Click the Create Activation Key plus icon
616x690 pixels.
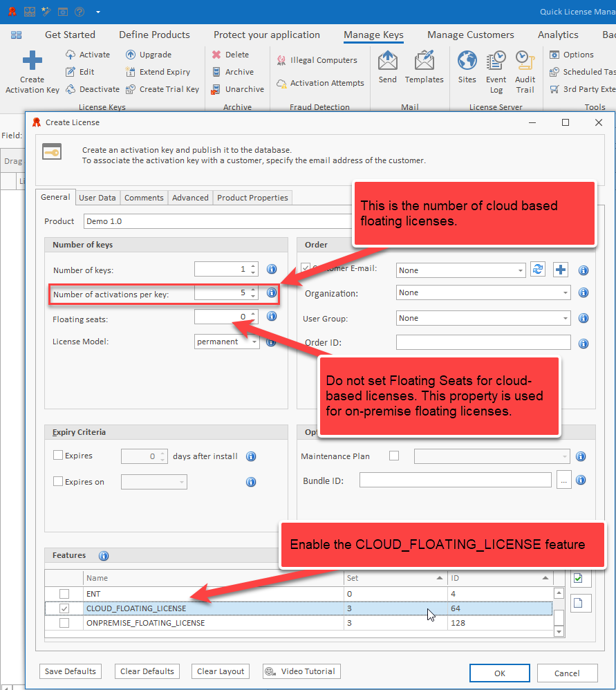click(x=32, y=60)
